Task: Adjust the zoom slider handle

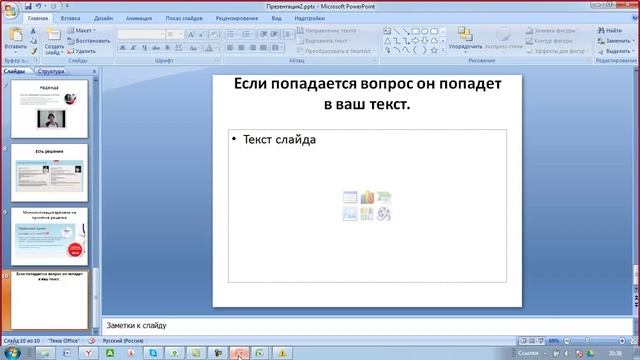Action: coord(587,341)
